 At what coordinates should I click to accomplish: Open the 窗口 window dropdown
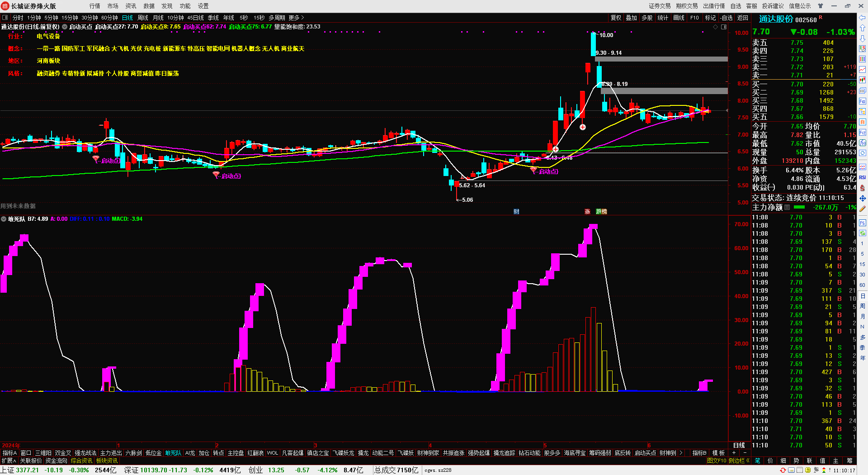[26, 453]
